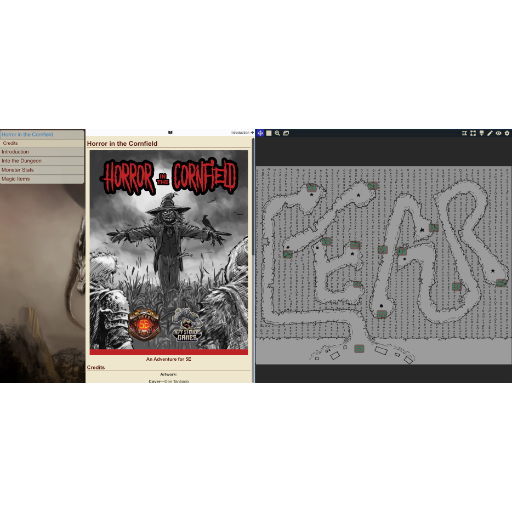Click map pin B1
Screen dimensions: 512x512
(x=372, y=186)
